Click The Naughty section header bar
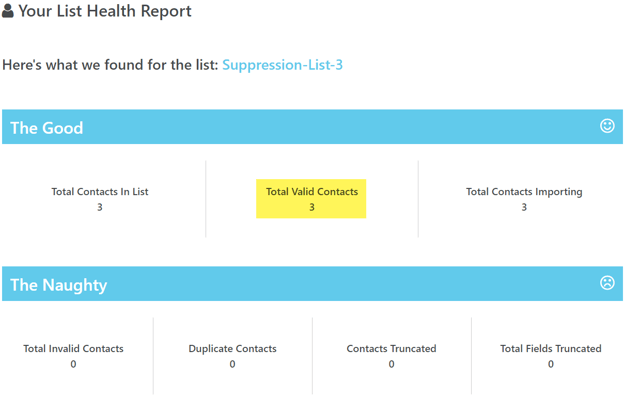 (x=312, y=284)
